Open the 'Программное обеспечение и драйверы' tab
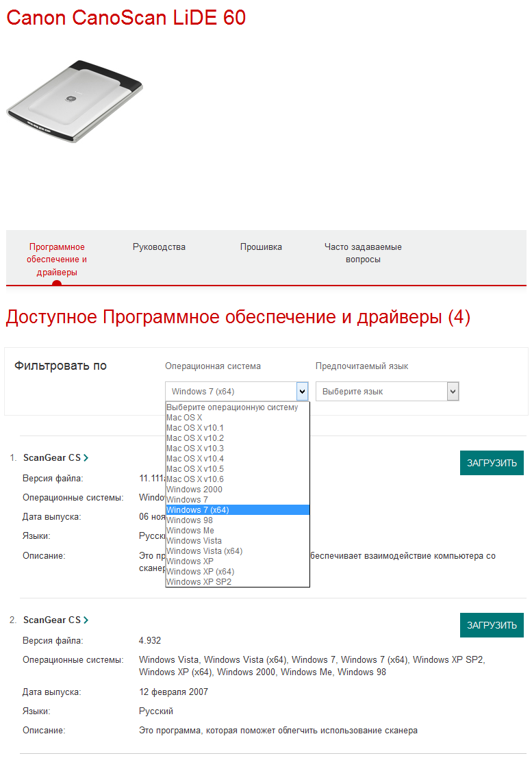 click(57, 260)
